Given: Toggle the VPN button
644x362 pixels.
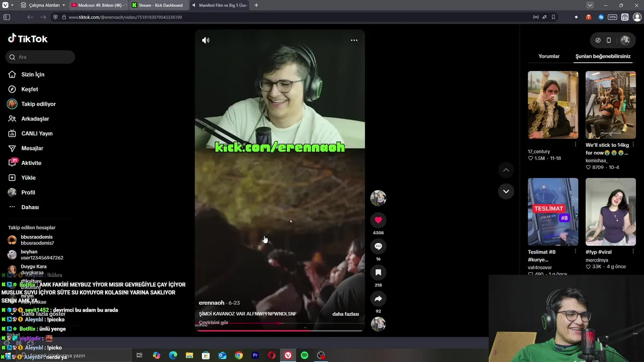Looking at the screenshot, I should 612,17.
